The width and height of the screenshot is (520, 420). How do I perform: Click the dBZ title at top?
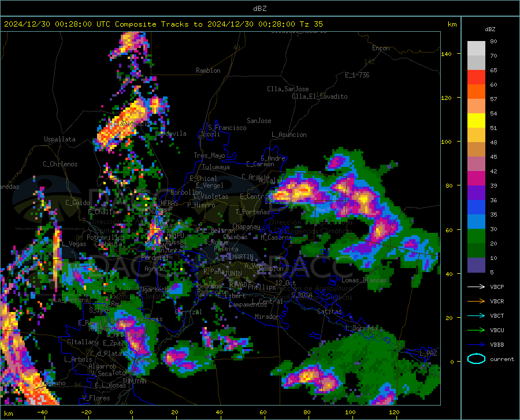[x=259, y=9]
